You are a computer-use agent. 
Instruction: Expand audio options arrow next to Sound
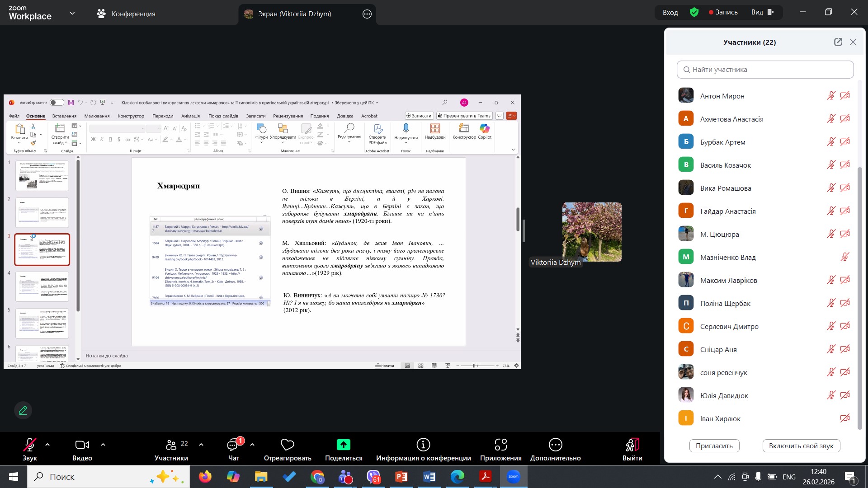(47, 445)
